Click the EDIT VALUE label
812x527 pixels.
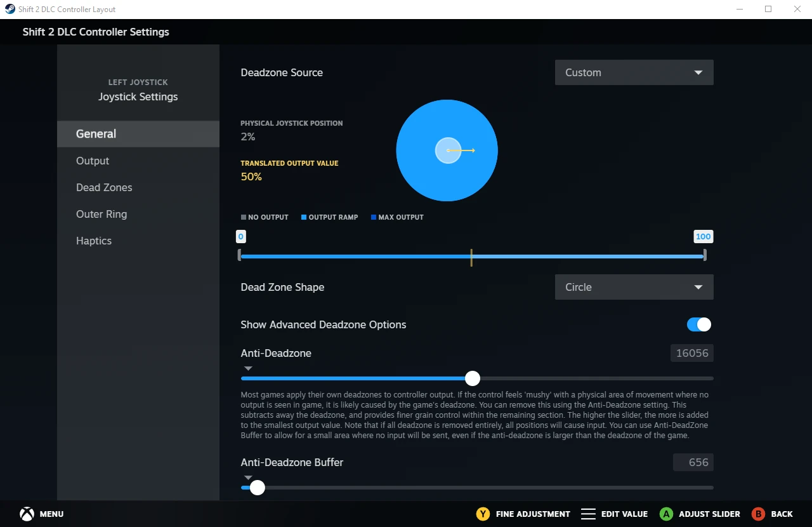point(625,514)
